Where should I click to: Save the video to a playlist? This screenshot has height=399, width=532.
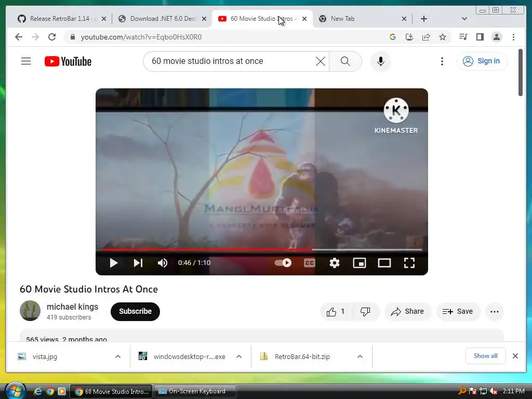click(458, 312)
